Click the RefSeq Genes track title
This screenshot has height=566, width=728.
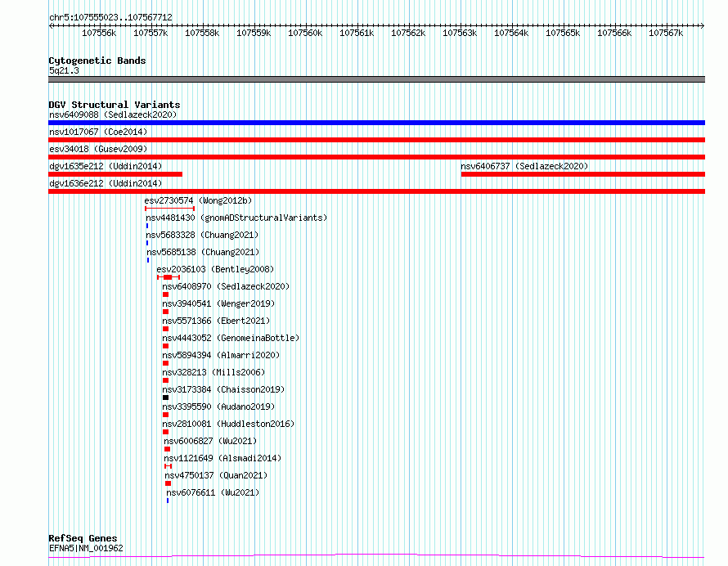click(x=83, y=539)
